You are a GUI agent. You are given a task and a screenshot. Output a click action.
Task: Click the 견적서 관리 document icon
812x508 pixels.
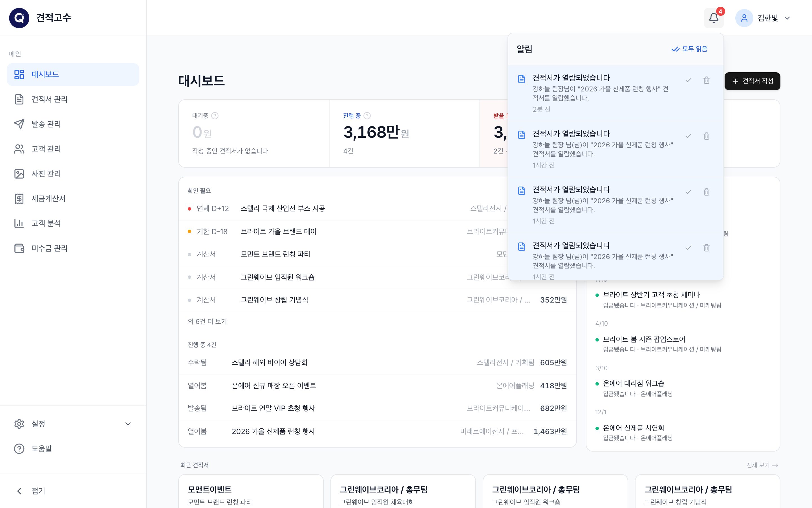[x=19, y=99]
